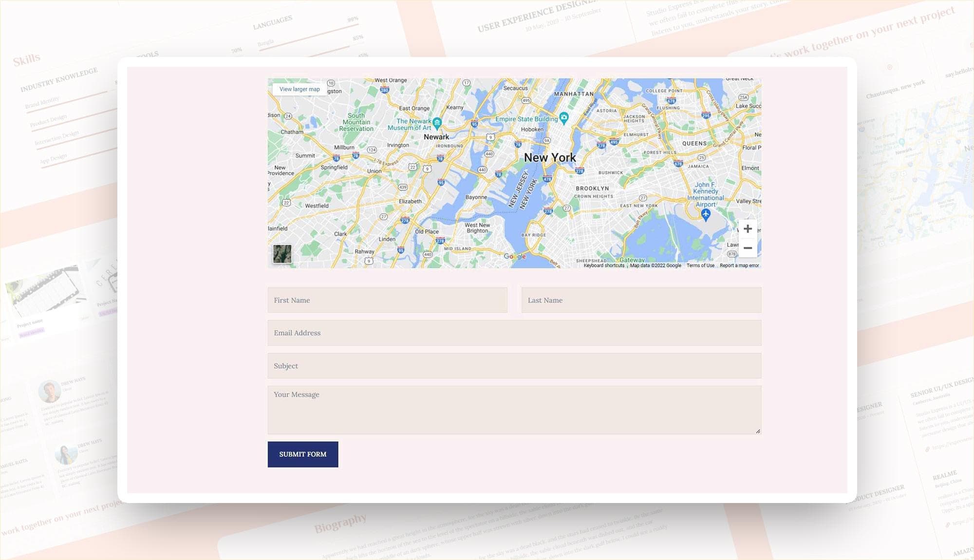The image size is (974, 560).
Task: Focus the First Name field
Action: coord(387,300)
